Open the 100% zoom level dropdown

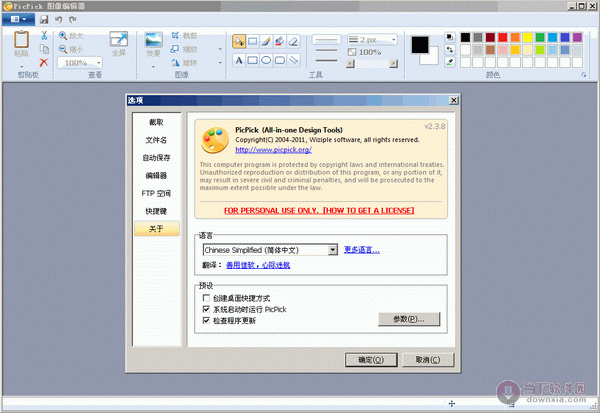[x=99, y=62]
